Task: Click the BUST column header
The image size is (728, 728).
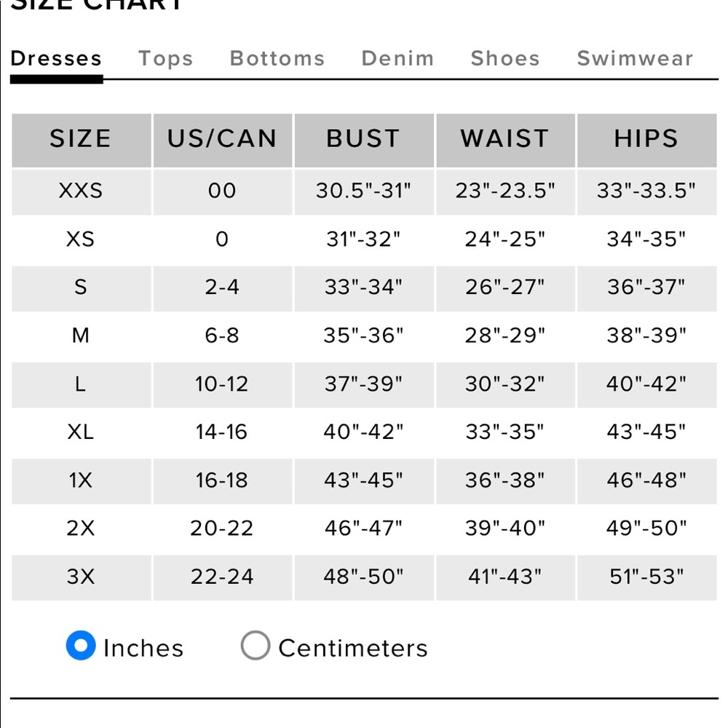Action: pyautogui.click(x=364, y=140)
